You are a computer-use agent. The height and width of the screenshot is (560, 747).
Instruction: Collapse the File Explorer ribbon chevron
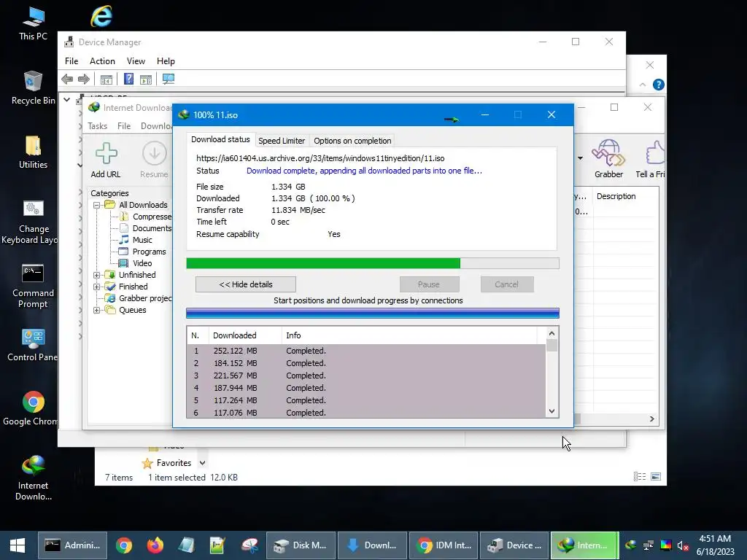coord(643,85)
